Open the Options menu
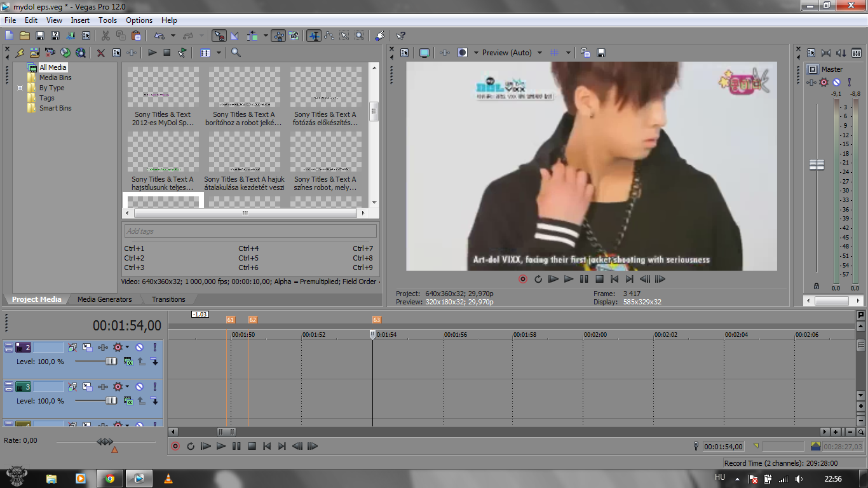The width and height of the screenshot is (868, 488). 139,20
